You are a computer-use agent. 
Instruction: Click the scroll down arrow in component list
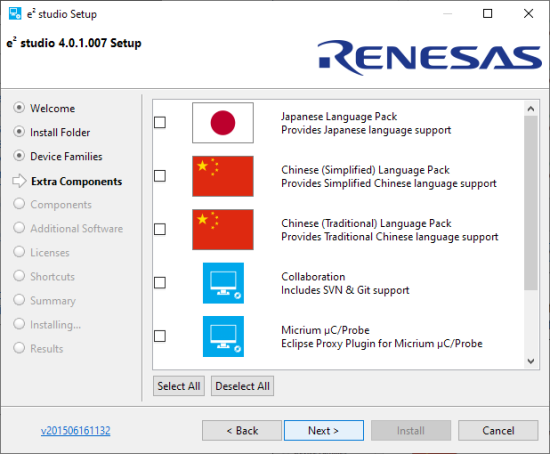coord(531,361)
